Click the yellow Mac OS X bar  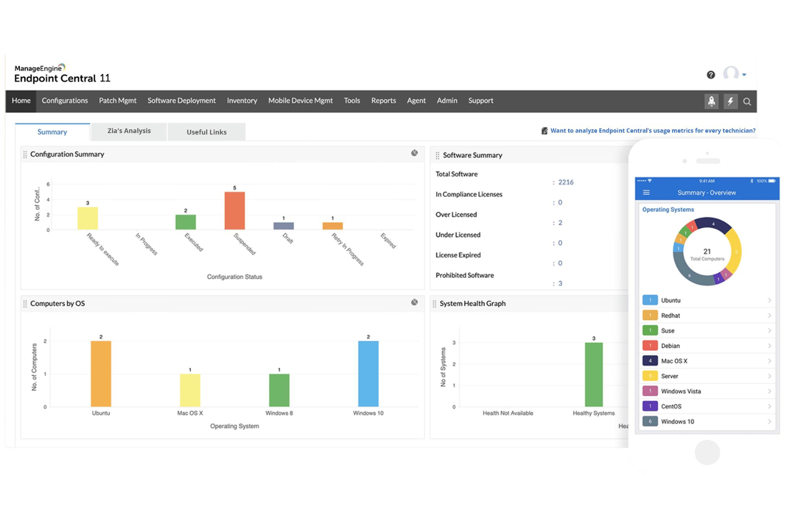point(190,390)
